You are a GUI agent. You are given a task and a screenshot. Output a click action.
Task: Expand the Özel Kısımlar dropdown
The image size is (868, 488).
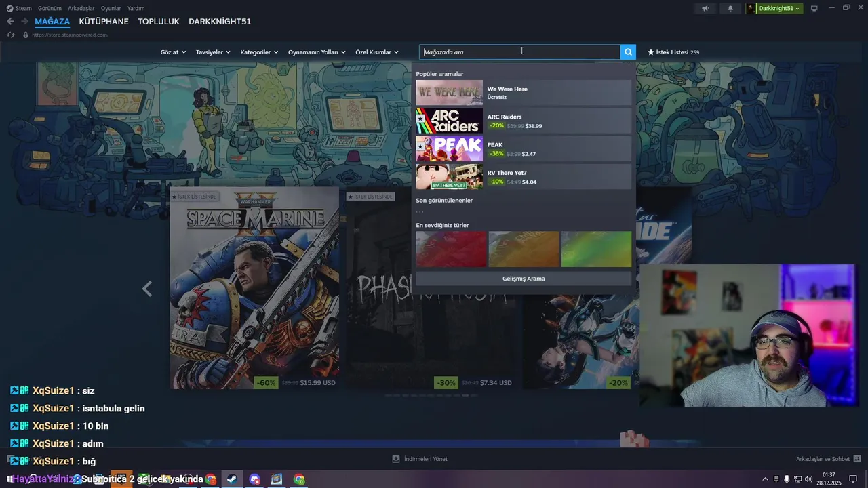pyautogui.click(x=377, y=52)
